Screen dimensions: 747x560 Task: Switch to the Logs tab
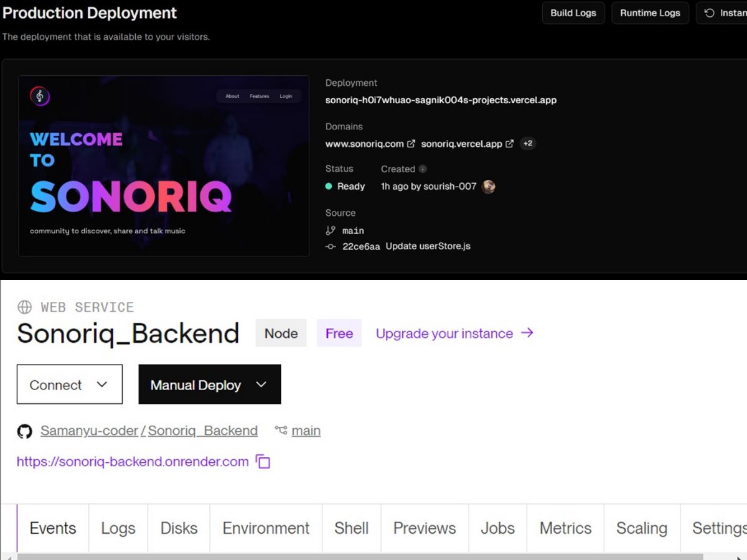(118, 528)
